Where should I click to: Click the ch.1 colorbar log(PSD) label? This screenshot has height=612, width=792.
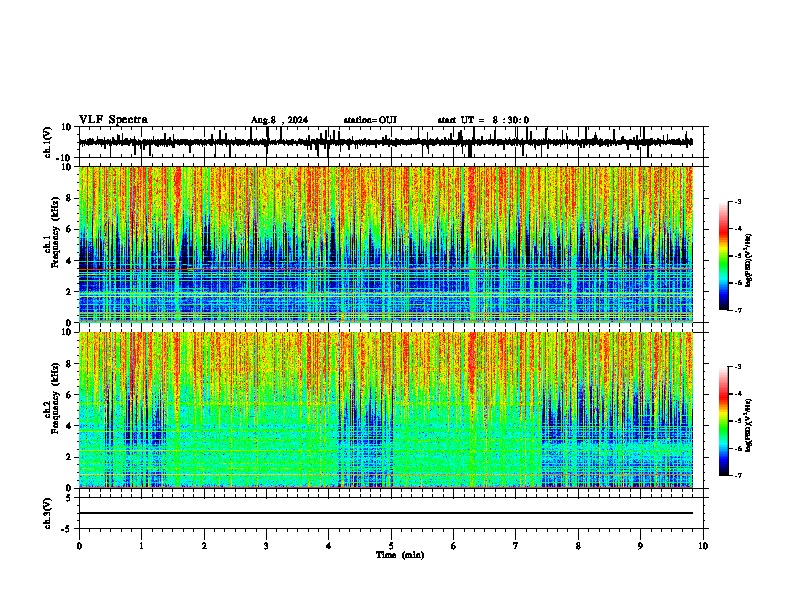tap(749, 261)
